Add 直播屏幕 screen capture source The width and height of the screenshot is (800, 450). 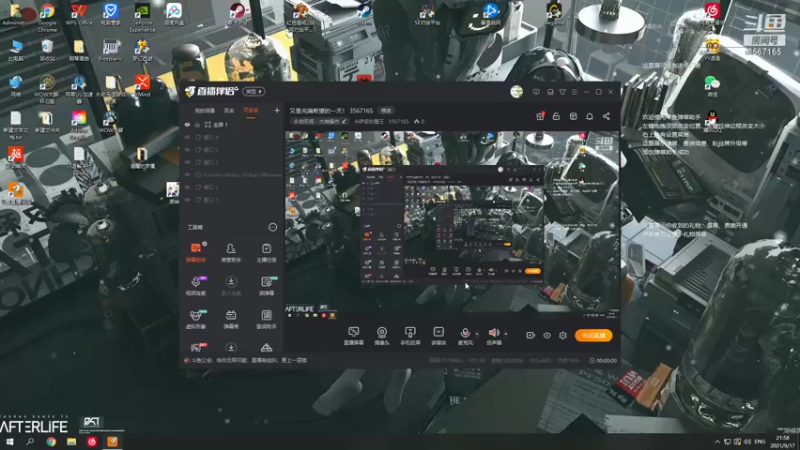tap(354, 336)
